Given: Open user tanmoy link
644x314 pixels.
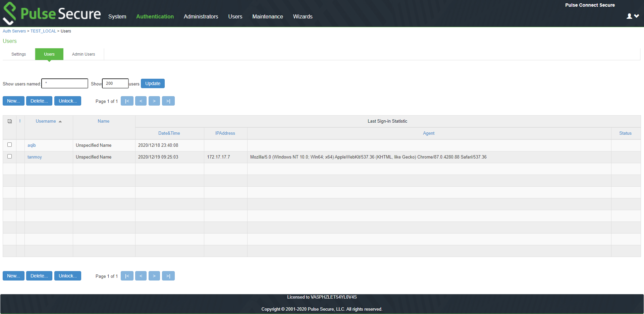Looking at the screenshot, I should tap(35, 157).
